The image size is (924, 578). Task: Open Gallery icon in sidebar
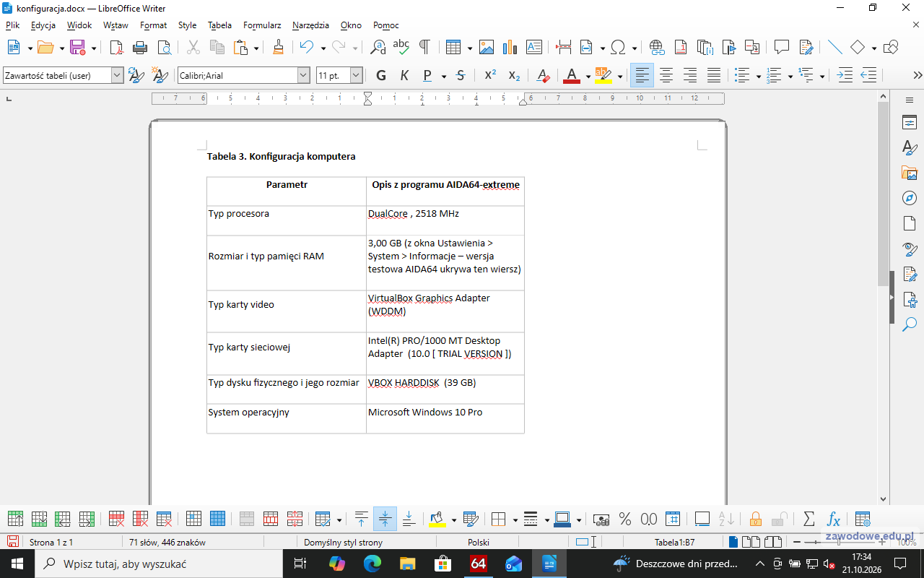(910, 173)
